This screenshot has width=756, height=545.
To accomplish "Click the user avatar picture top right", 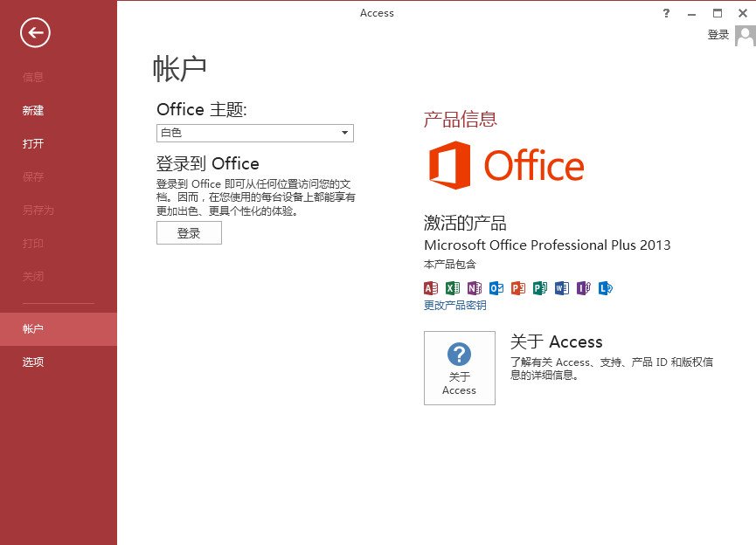I will pyautogui.click(x=746, y=36).
